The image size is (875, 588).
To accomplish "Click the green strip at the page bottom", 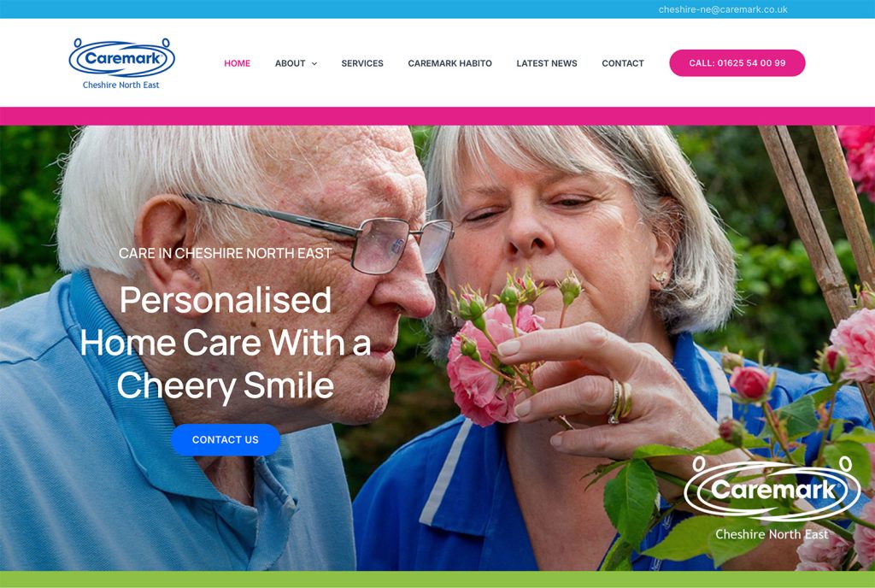I will [x=437, y=579].
